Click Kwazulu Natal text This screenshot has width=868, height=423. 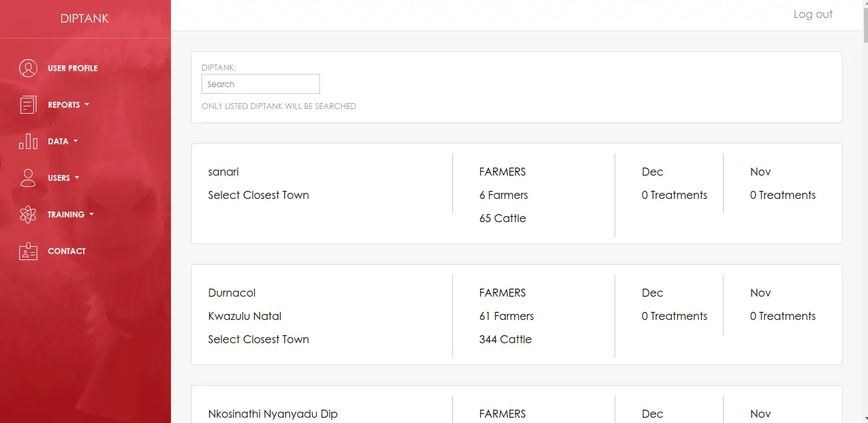tap(245, 316)
